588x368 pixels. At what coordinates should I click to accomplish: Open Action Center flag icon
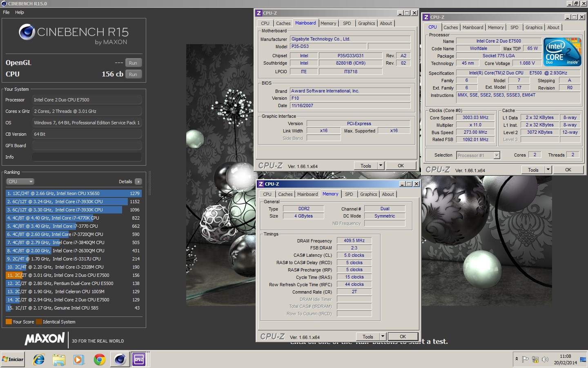tap(526, 359)
